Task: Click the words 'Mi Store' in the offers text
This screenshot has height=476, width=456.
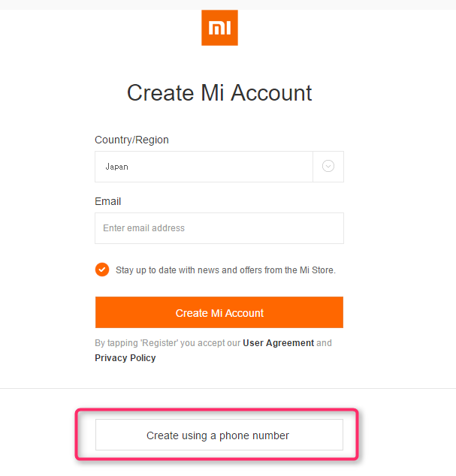Action: click(317, 270)
